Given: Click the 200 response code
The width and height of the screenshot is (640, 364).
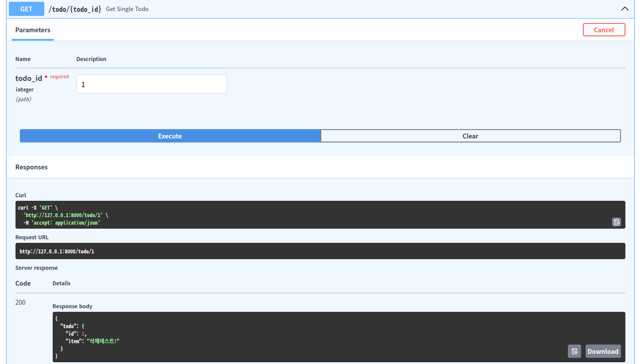Looking at the screenshot, I should [20, 303].
